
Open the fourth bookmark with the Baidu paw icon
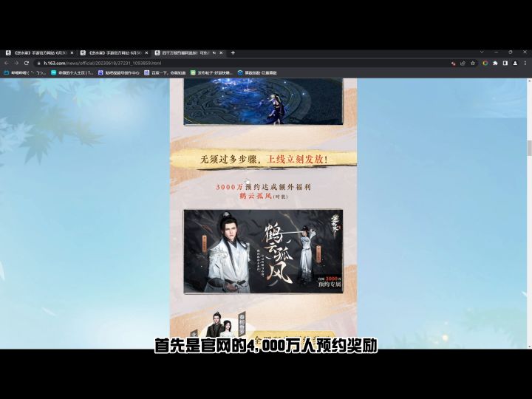click(166, 72)
